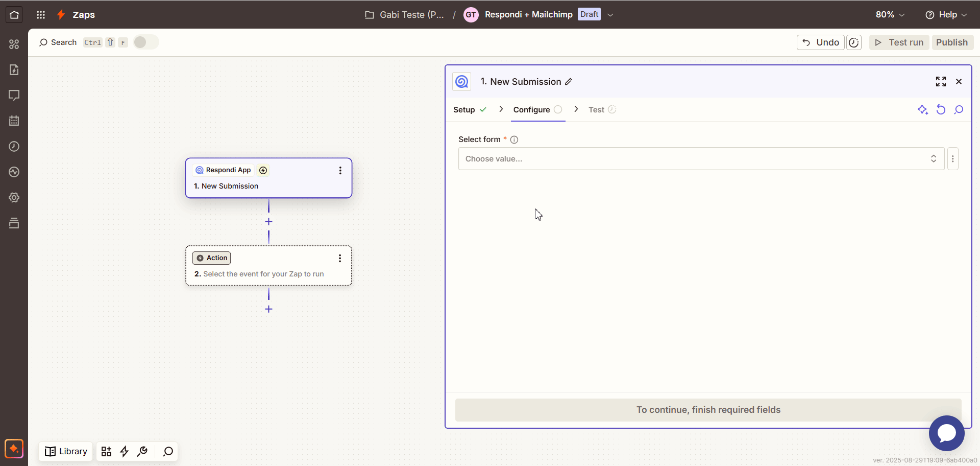
Task: Click the Respondi + Mailchimp Zap title
Action: 528,14
